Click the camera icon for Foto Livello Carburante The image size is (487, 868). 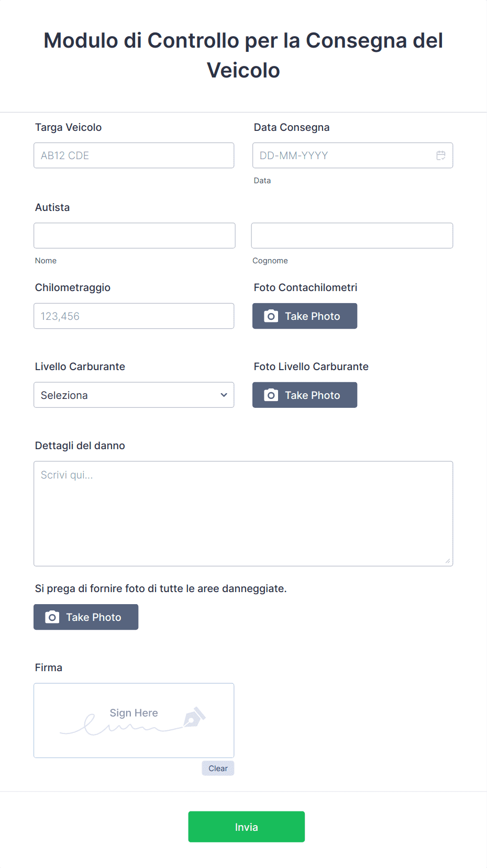tap(271, 395)
